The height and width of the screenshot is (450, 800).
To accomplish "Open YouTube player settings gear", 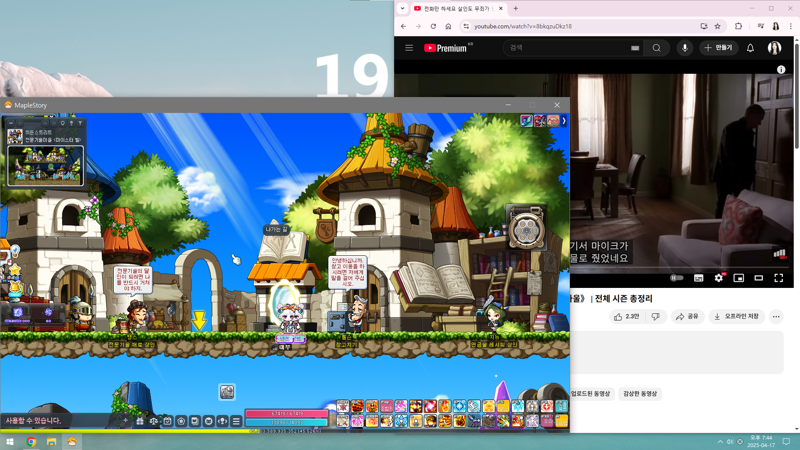I will pos(718,278).
